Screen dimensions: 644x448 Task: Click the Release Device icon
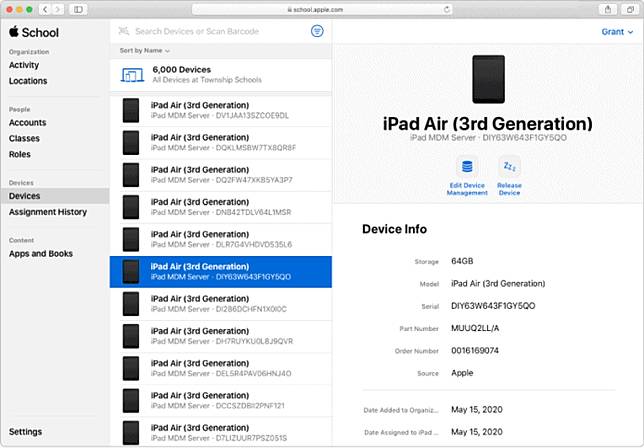(509, 167)
